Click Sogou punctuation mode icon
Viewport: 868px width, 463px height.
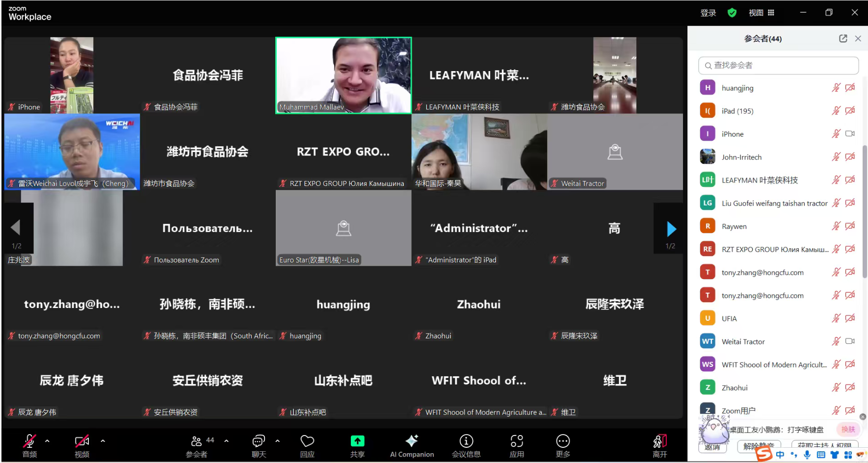coord(794,455)
